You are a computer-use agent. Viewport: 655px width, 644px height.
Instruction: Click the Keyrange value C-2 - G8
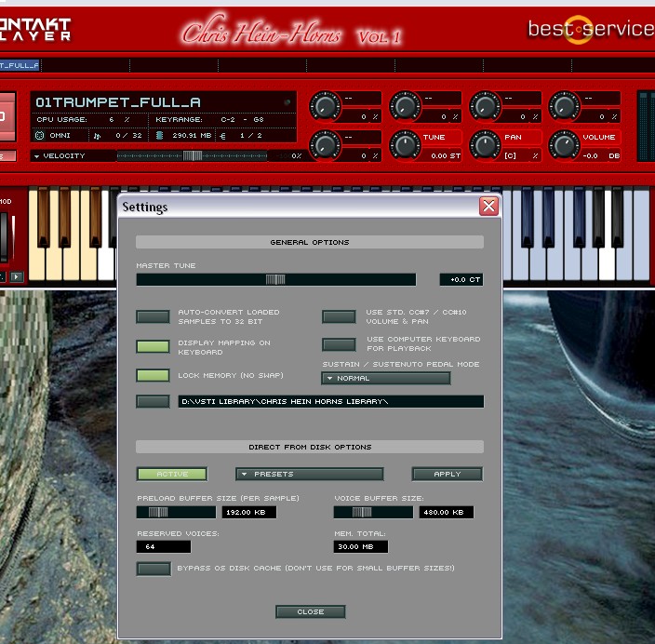coord(242,119)
